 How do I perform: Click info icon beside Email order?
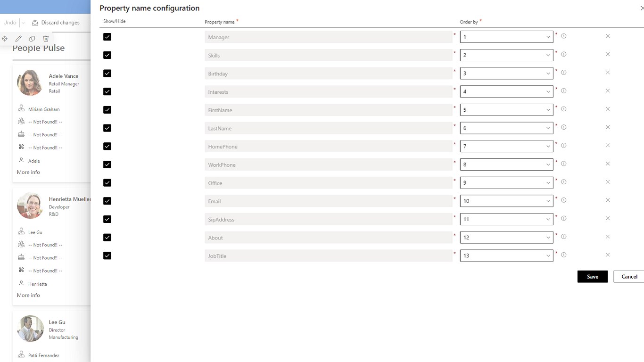click(564, 200)
